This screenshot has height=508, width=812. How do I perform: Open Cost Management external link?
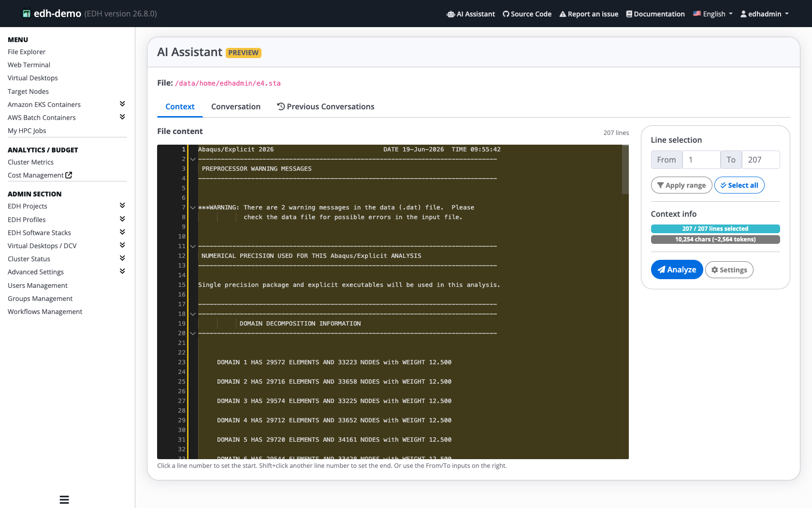coord(40,175)
